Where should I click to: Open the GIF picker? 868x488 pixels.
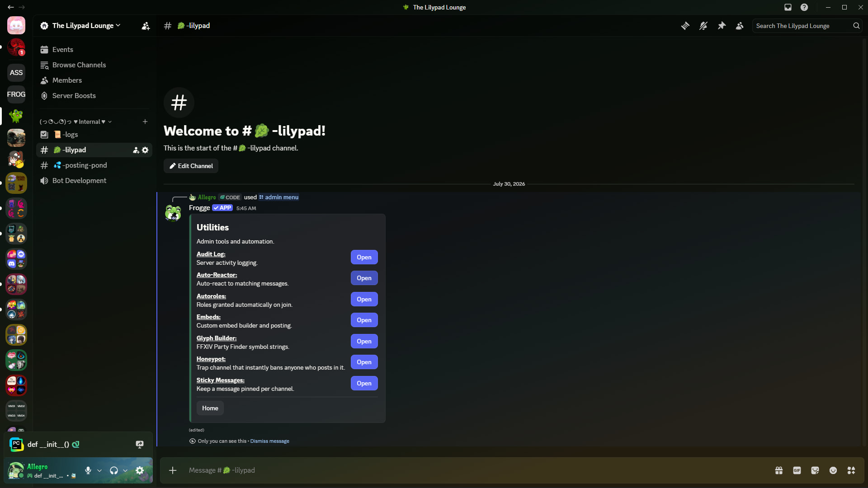coord(797,470)
